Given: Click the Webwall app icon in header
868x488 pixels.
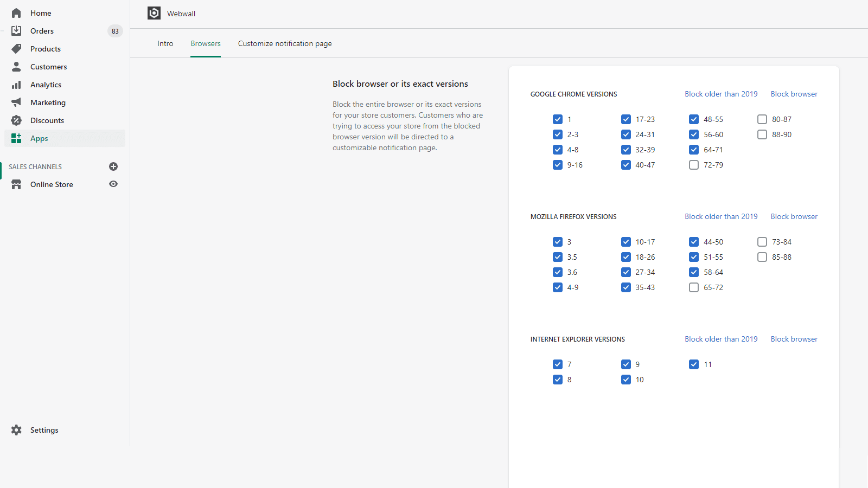Looking at the screenshot, I should pyautogui.click(x=154, y=13).
